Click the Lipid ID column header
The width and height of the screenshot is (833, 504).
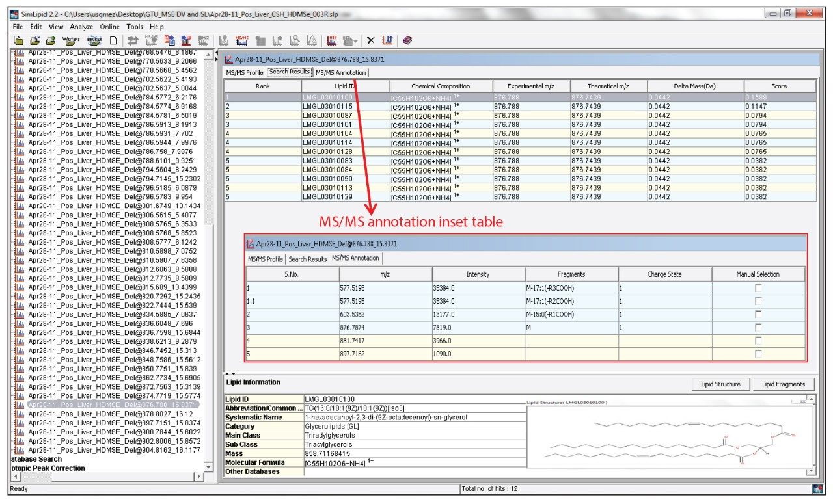(345, 86)
